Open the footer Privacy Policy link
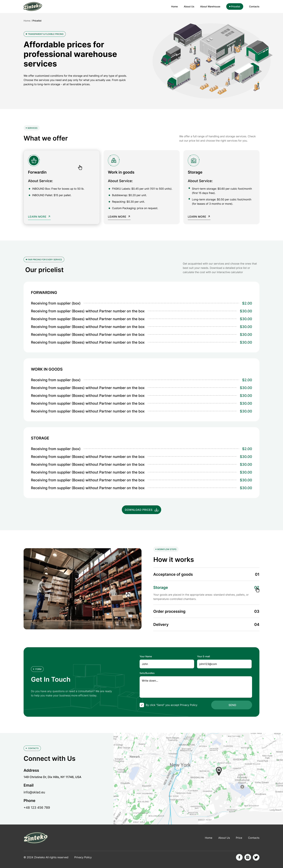The image size is (283, 868). [x=83, y=857]
